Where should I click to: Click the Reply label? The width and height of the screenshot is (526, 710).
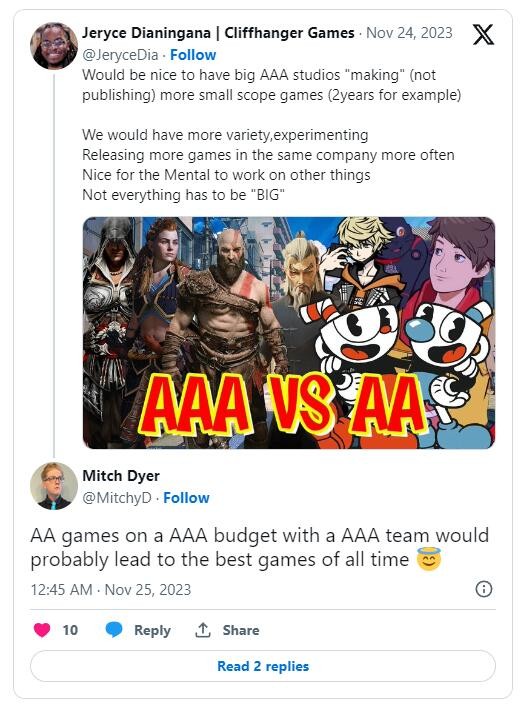(x=152, y=630)
